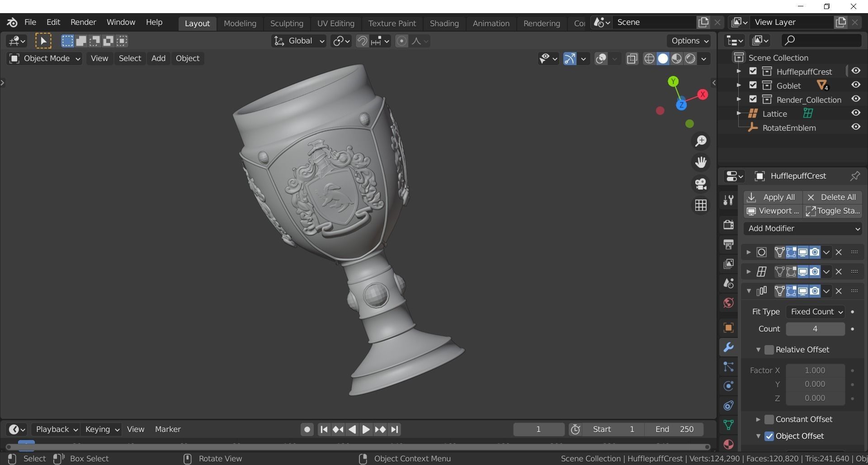Click the Apply All modifiers button
Image resolution: width=868 pixels, height=465 pixels.
(773, 197)
